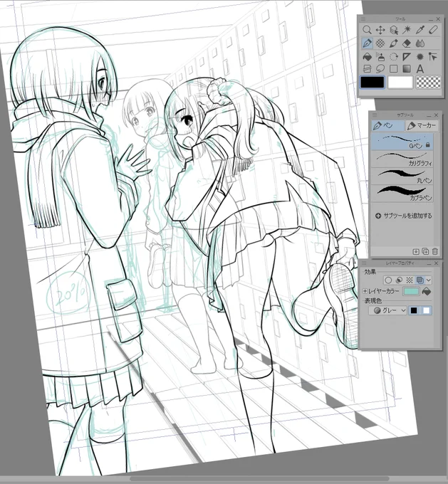Select the Operation object tool
This screenshot has height=484, width=448.
pyautogui.click(x=393, y=30)
